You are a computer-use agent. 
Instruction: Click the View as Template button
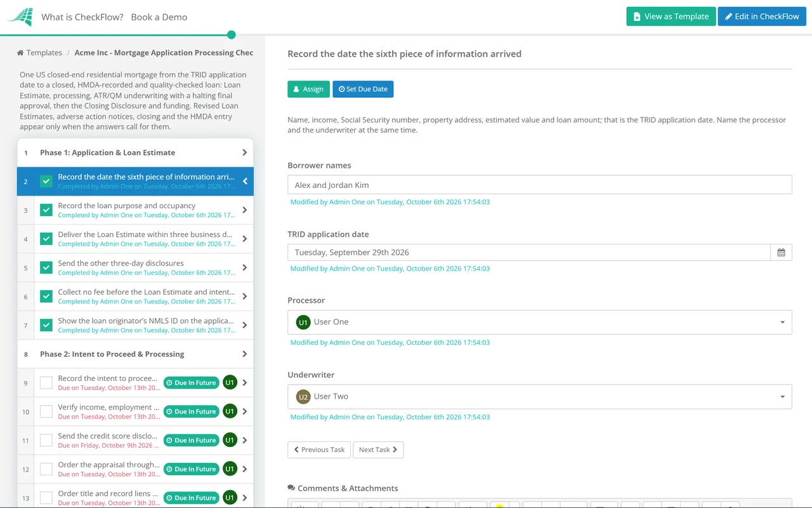pyautogui.click(x=671, y=17)
